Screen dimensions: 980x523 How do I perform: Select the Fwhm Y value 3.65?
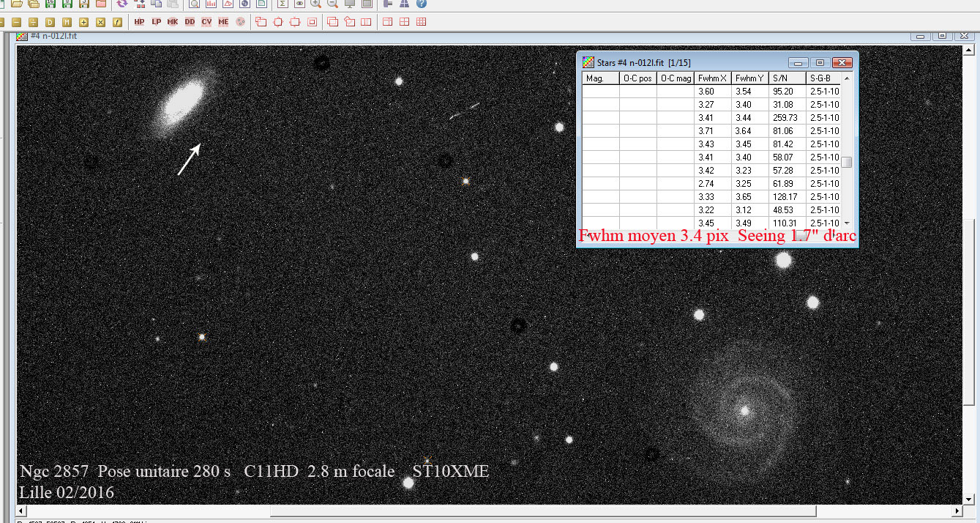(x=750, y=197)
